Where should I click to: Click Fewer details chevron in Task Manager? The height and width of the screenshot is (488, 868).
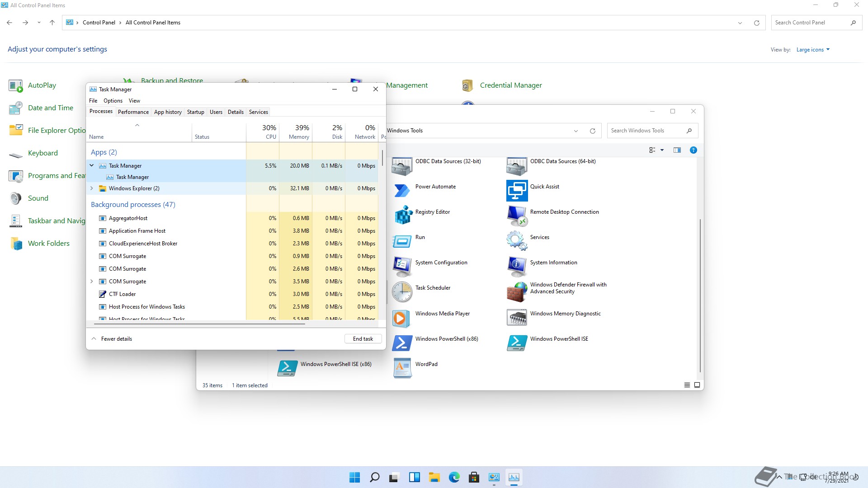pos(94,338)
